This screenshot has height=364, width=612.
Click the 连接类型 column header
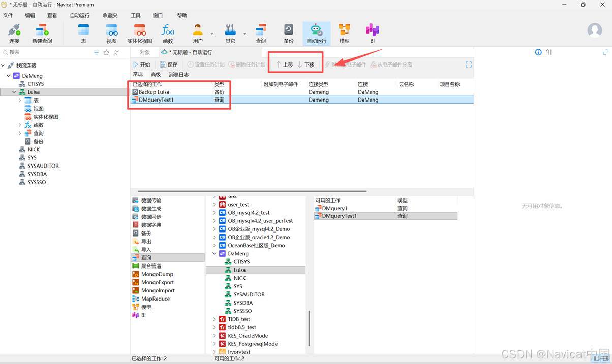tap(318, 84)
